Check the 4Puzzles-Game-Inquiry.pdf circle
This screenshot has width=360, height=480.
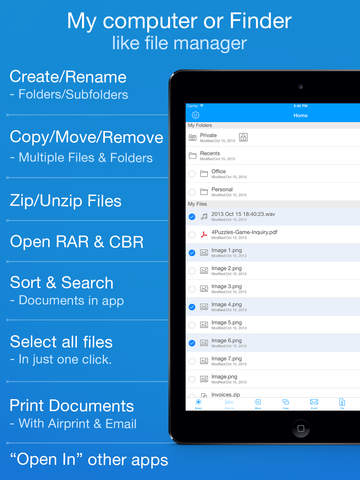tap(192, 235)
